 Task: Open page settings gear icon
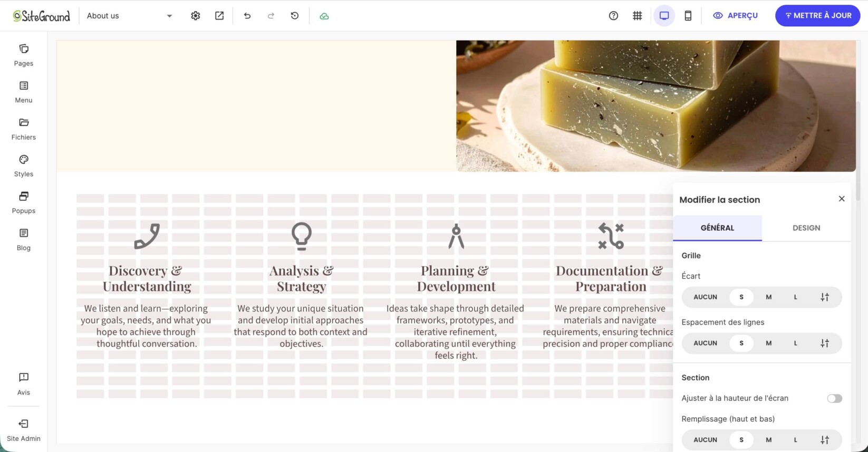click(x=196, y=16)
